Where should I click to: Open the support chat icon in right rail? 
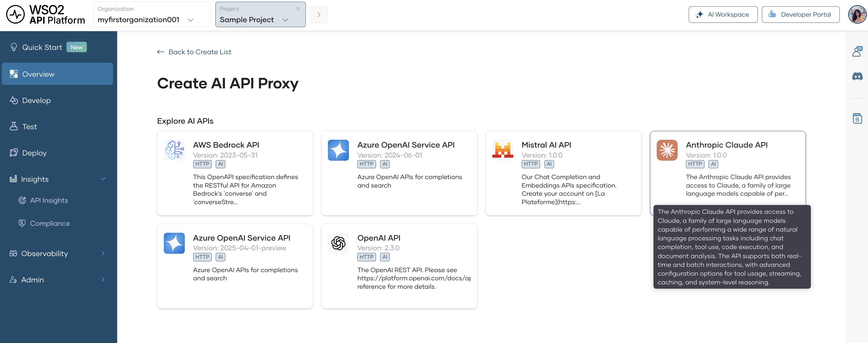857,51
